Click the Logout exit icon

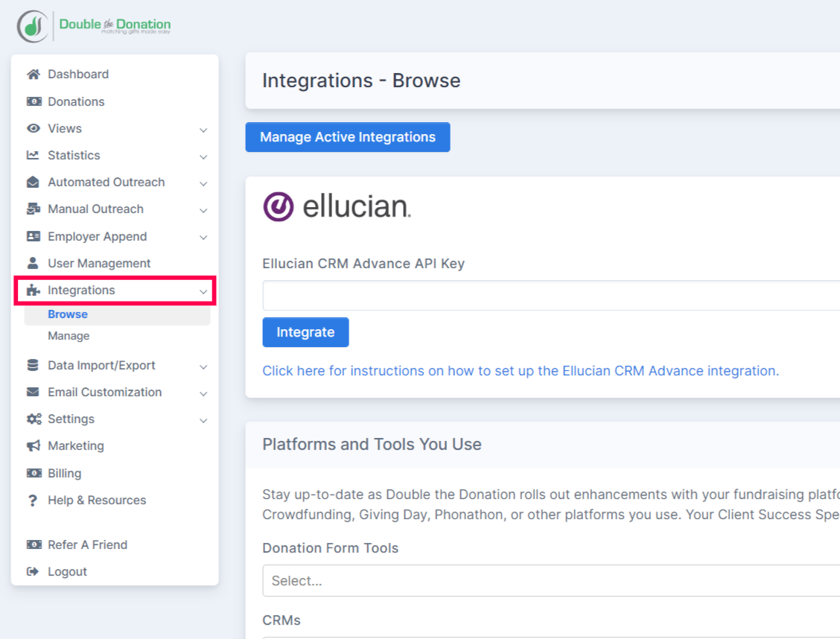click(x=33, y=572)
